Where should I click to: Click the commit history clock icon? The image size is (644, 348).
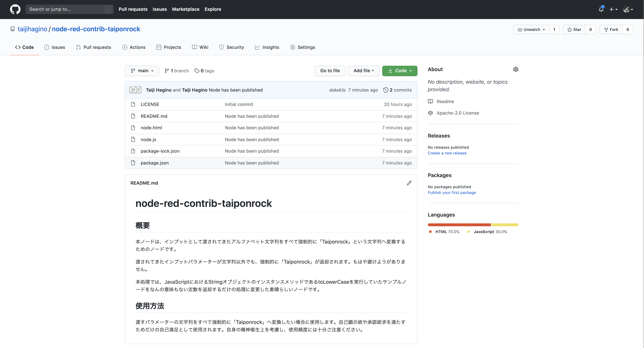pyautogui.click(x=385, y=90)
